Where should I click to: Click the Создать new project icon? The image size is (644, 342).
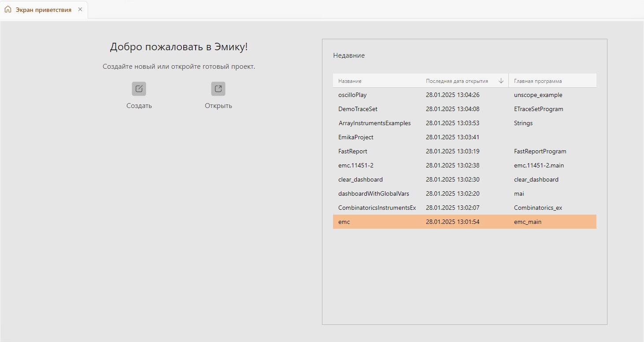[x=139, y=89]
